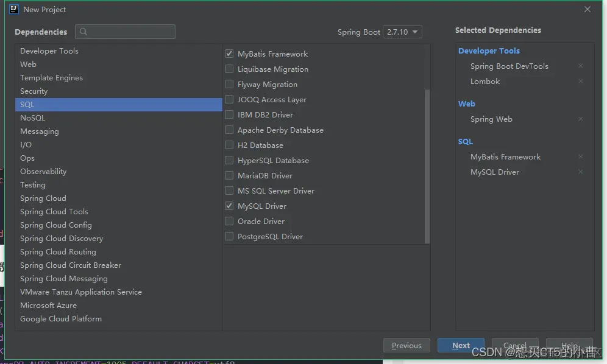The height and width of the screenshot is (364, 607).
Task: Close the New Project dialog
Action: click(x=587, y=9)
